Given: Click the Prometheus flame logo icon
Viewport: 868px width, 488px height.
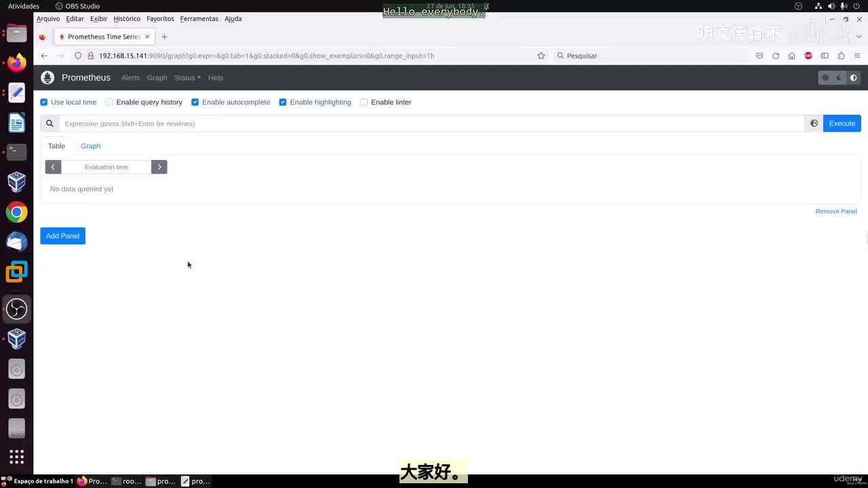Looking at the screenshot, I should [x=47, y=77].
